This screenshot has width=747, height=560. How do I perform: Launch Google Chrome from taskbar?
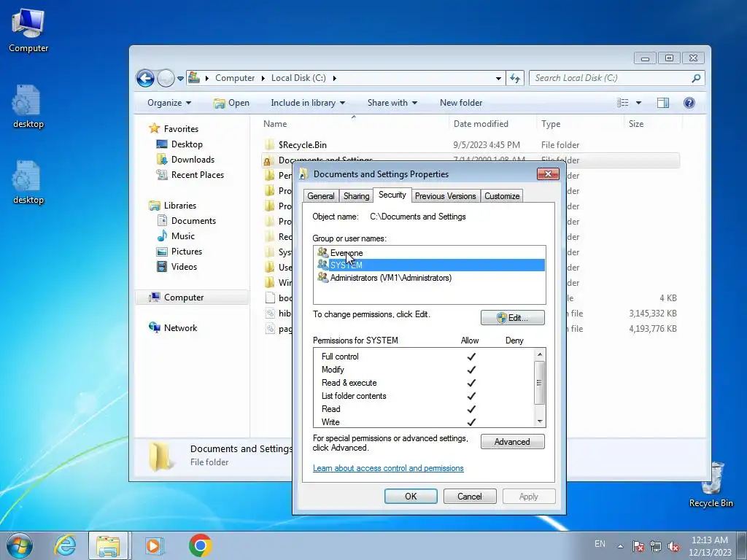pyautogui.click(x=200, y=545)
